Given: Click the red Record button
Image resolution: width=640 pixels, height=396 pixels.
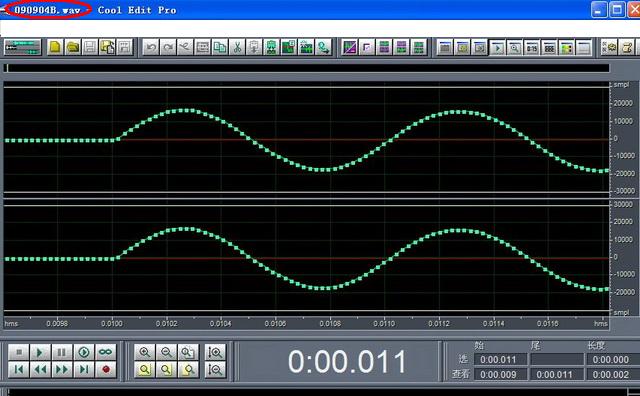Looking at the screenshot, I should pos(105,370).
